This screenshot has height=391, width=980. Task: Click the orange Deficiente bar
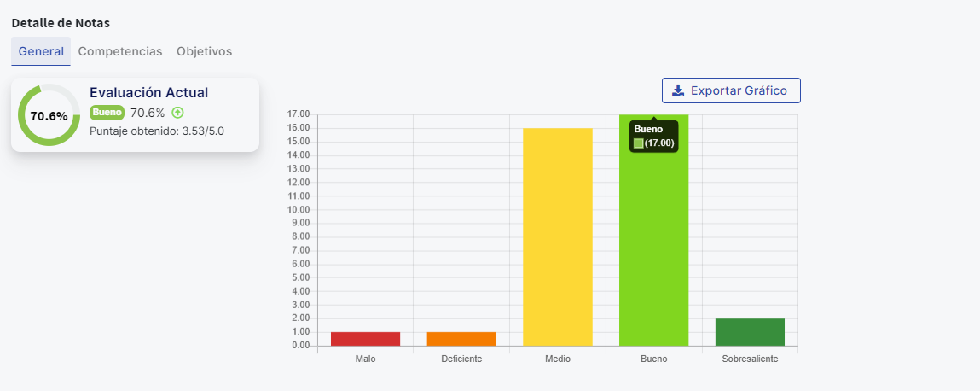click(x=461, y=339)
